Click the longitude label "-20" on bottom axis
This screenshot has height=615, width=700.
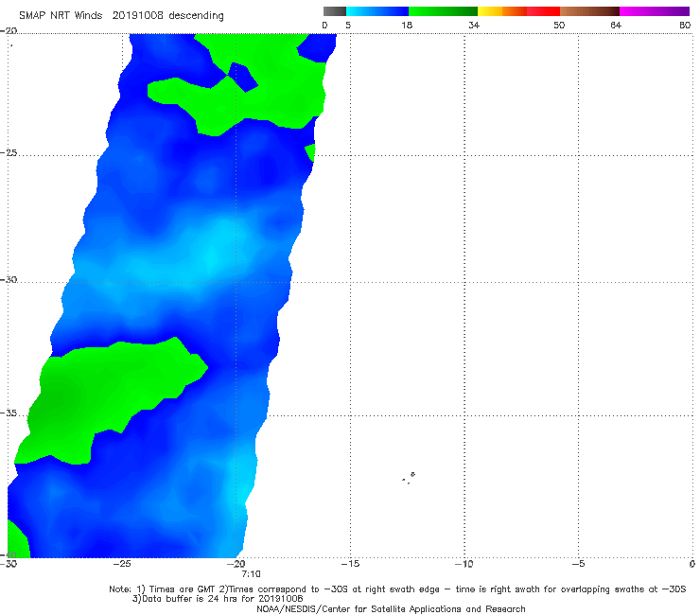coord(236,564)
